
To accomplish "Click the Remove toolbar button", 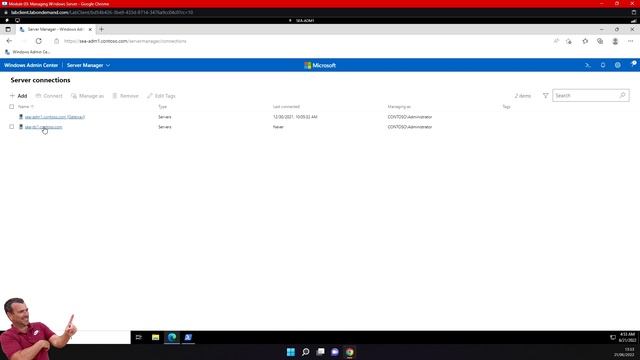I will tap(125, 96).
